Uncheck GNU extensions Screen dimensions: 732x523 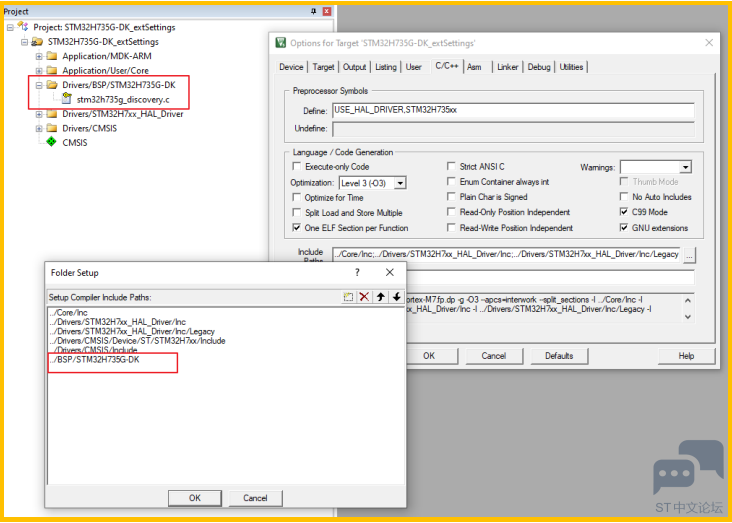pos(624,227)
